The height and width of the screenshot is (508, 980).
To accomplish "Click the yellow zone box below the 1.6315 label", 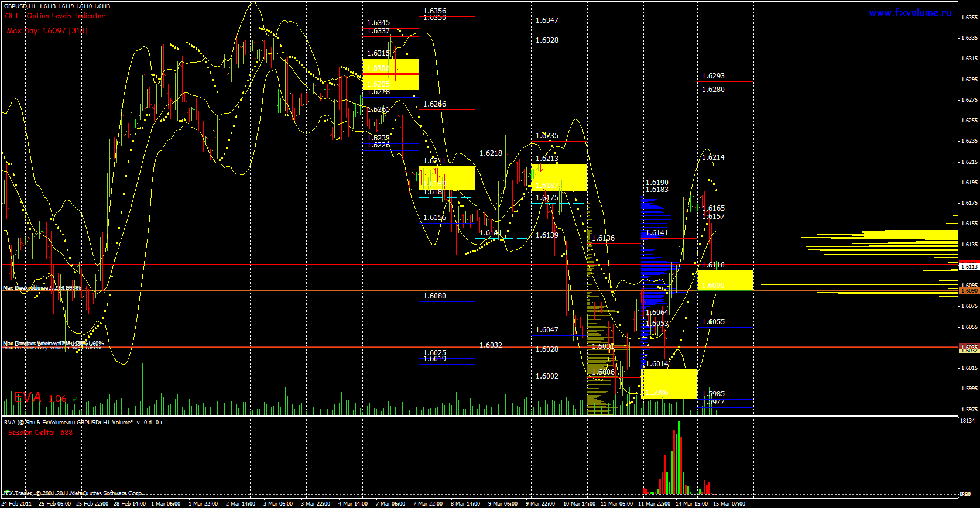I will coord(390,74).
